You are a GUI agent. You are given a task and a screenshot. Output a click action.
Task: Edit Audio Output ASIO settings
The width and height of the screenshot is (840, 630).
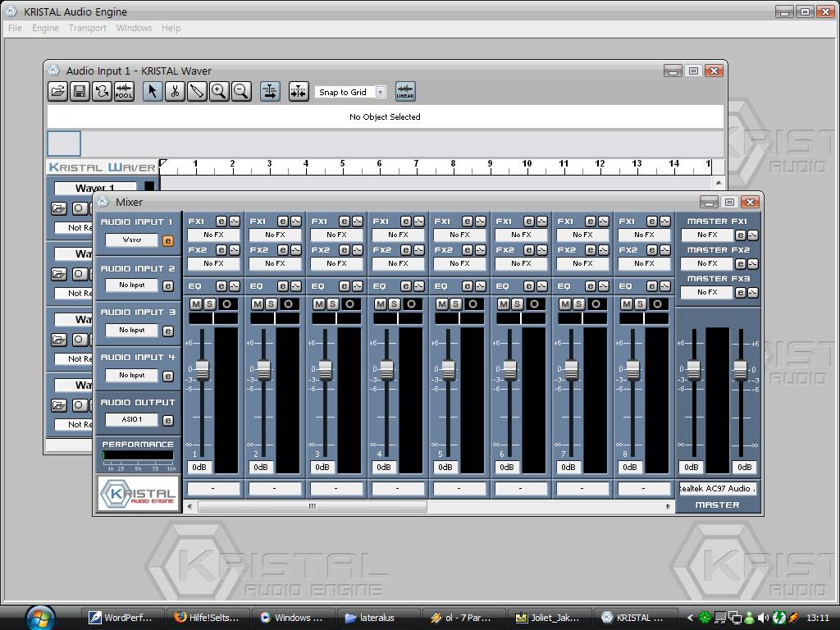167,421
